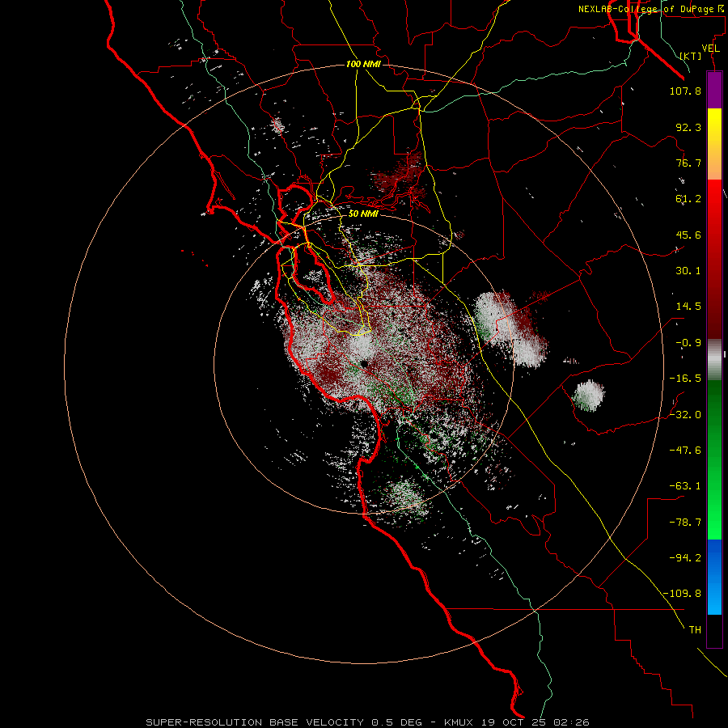Select the -32.0 legend value

[x=685, y=415]
